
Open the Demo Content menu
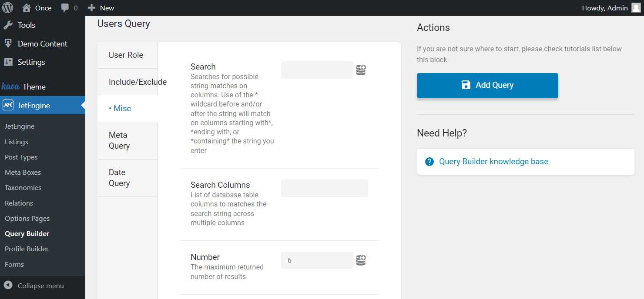click(43, 43)
